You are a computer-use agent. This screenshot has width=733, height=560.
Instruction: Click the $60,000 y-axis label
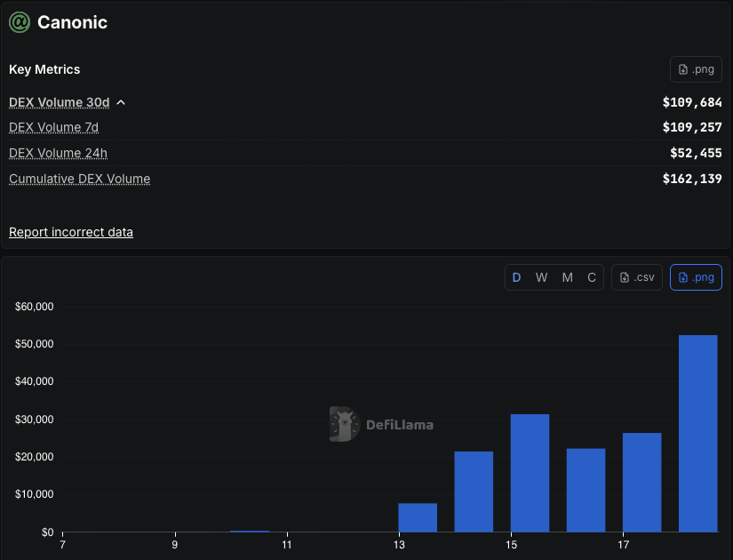34,307
